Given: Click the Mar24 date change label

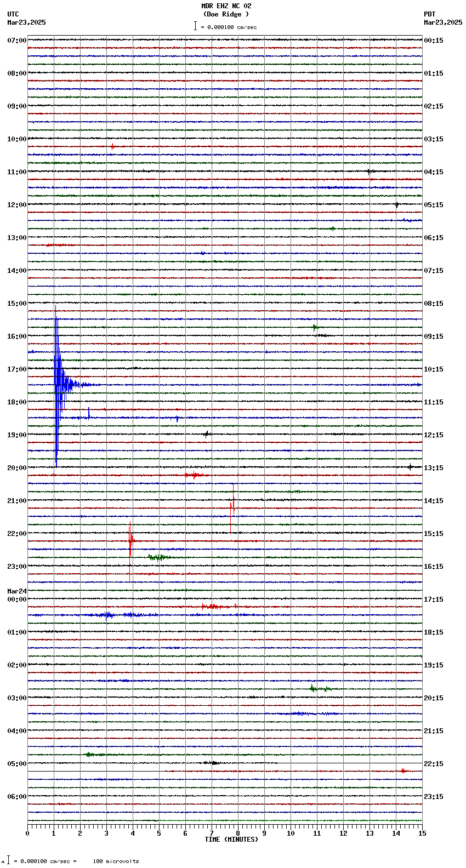Looking at the screenshot, I should pyautogui.click(x=17, y=591).
